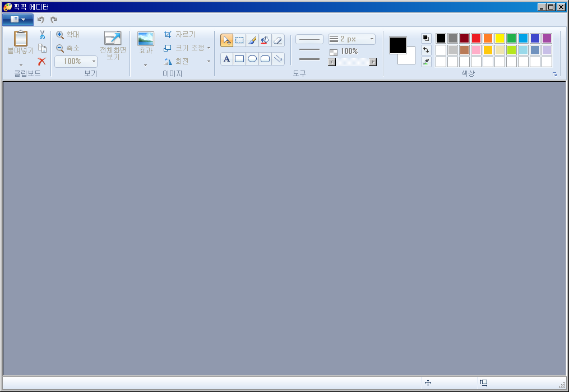Select the paint bucket fill tool

tap(265, 40)
